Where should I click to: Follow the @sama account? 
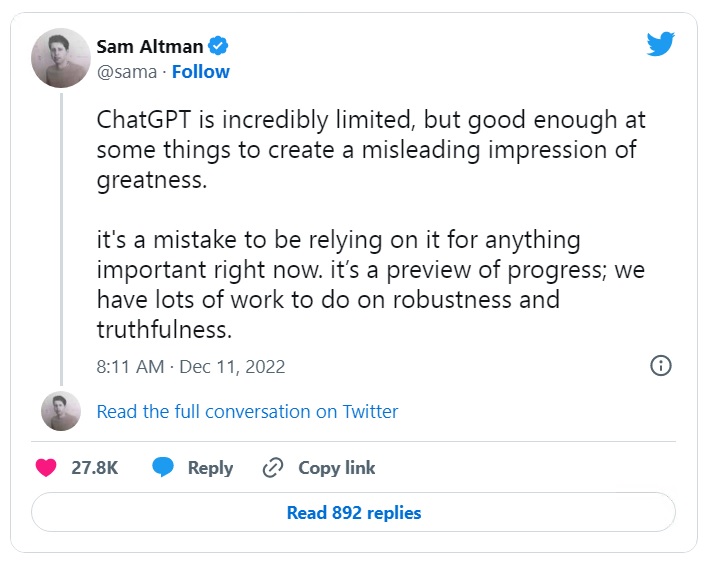click(x=200, y=72)
